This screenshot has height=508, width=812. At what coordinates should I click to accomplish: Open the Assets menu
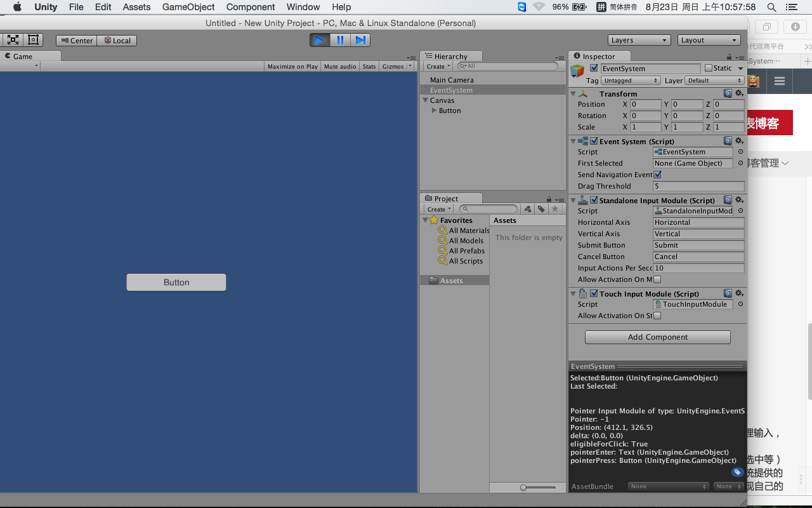(x=136, y=7)
